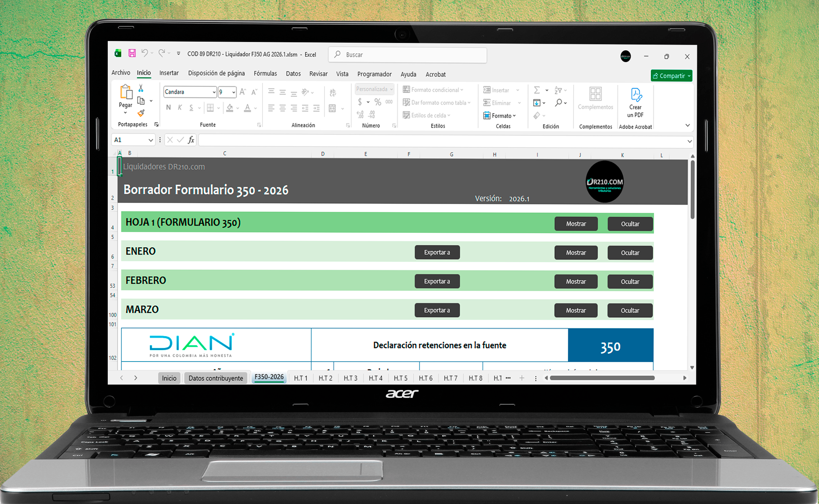Click Ocultar button in FEBRERO row

[x=630, y=282]
